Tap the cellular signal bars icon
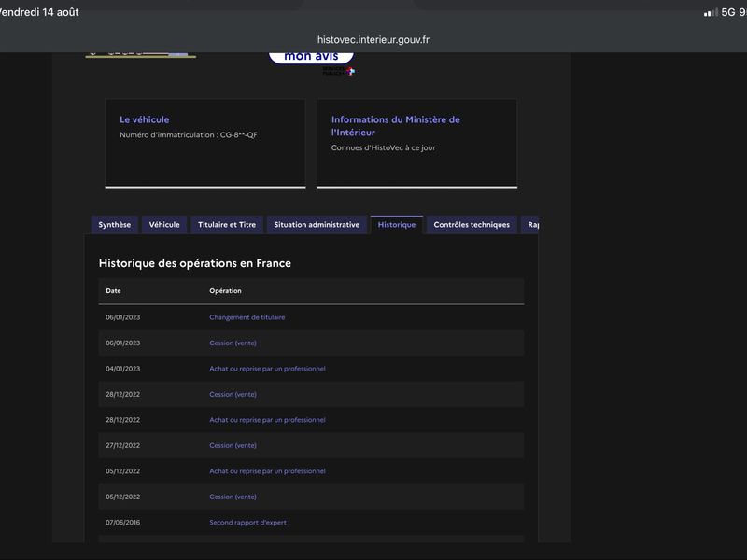 pyautogui.click(x=711, y=13)
